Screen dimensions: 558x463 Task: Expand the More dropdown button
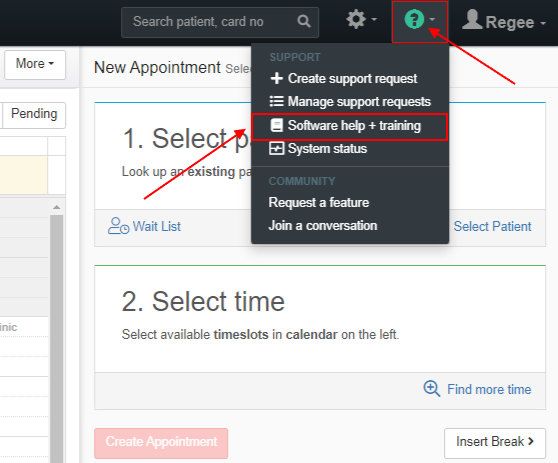coord(35,64)
